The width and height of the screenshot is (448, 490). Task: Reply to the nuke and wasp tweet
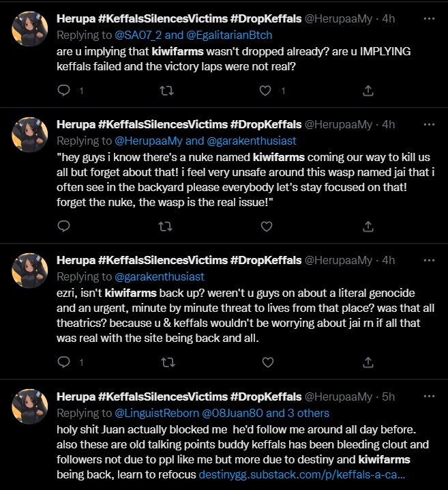tap(64, 226)
